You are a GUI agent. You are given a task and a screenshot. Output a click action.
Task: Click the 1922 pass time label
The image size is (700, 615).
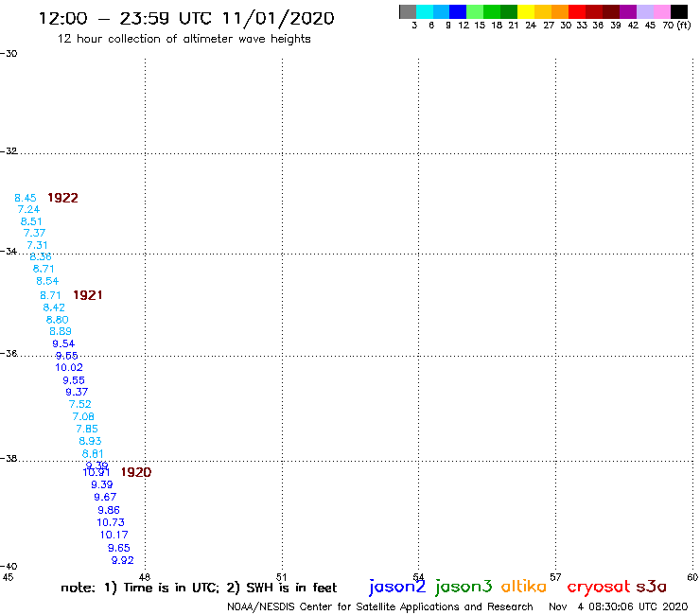coord(62,198)
